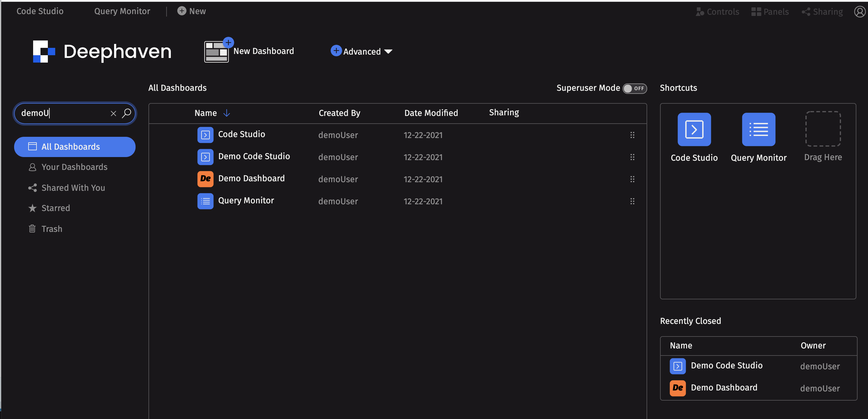Open Code Studio dashboard name in table
This screenshot has width=868, height=419.
click(x=242, y=134)
